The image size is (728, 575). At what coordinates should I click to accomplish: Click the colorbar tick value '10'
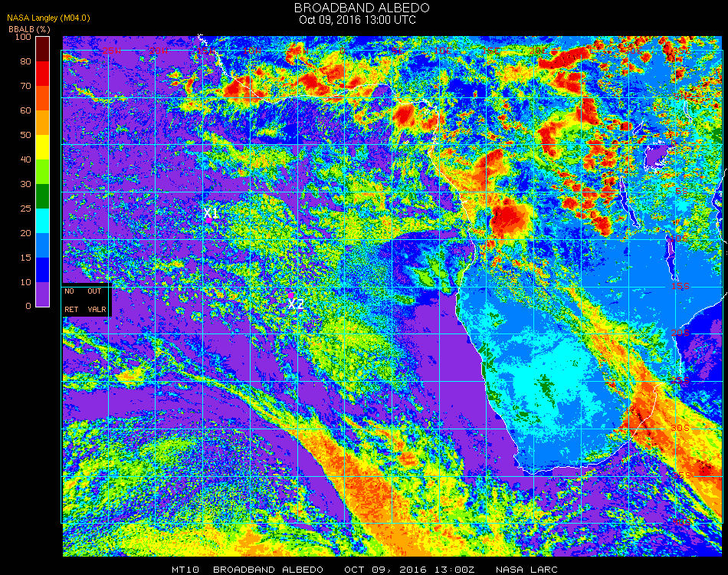(x=25, y=282)
